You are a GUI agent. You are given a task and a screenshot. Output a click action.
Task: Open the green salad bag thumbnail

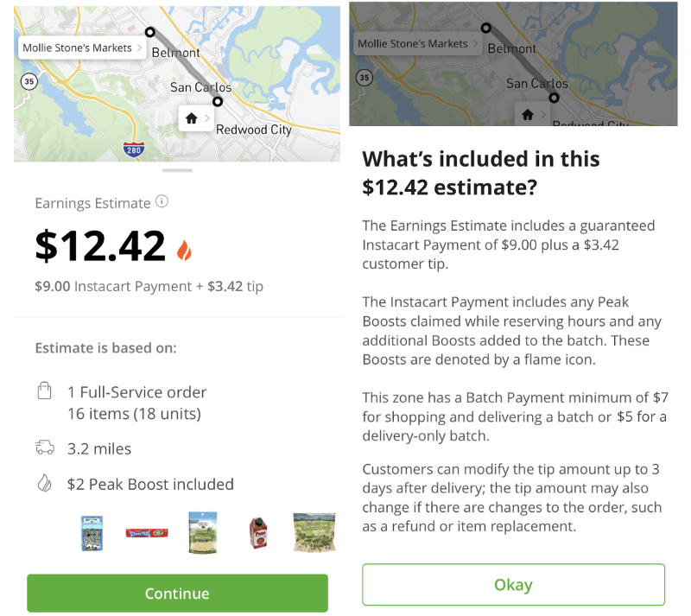(x=313, y=532)
